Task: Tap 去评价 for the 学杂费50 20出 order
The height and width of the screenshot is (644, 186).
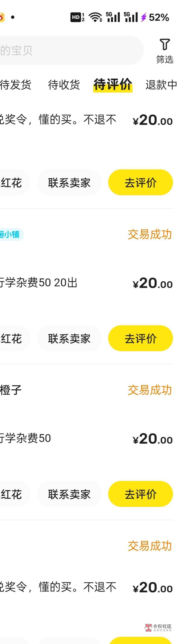Action: (x=140, y=338)
